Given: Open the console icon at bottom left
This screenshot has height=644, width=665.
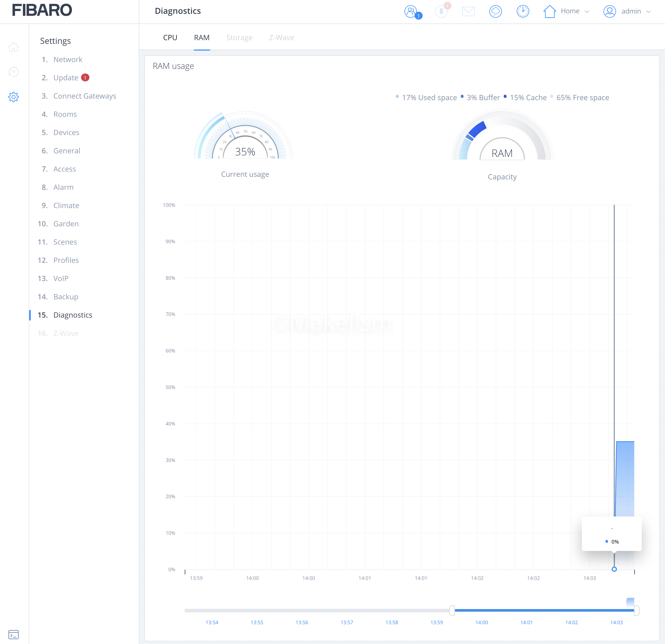Looking at the screenshot, I should [14, 634].
